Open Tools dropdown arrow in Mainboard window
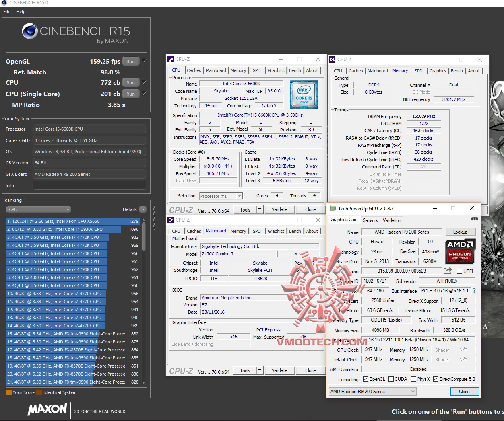The width and height of the screenshot is (504, 421). (x=260, y=370)
